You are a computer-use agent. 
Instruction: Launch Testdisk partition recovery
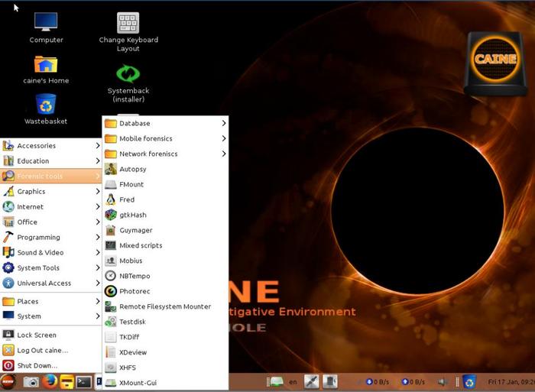(x=132, y=322)
